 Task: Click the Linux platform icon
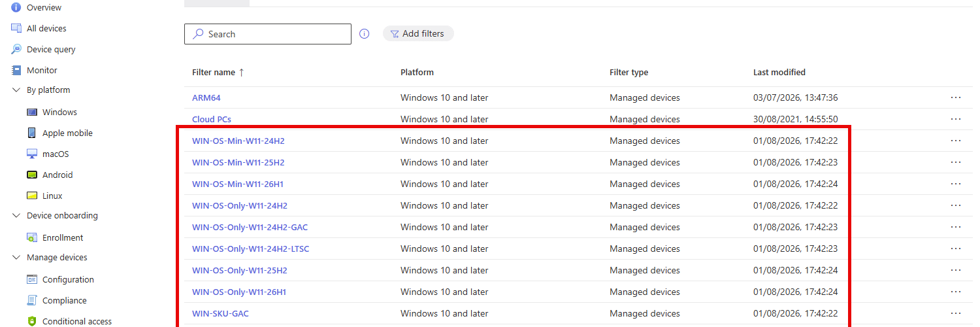(32, 196)
